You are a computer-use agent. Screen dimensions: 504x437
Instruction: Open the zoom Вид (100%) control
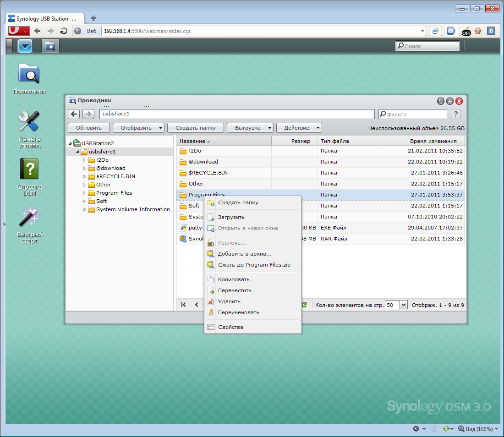(478, 429)
